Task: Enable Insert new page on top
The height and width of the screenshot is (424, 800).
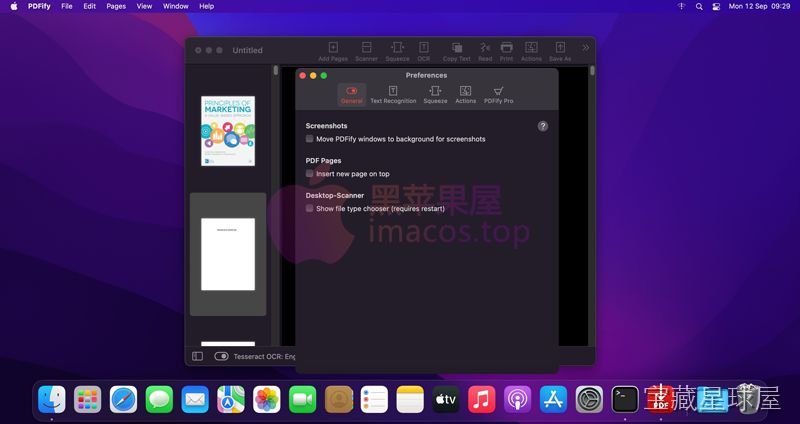Action: tap(309, 173)
